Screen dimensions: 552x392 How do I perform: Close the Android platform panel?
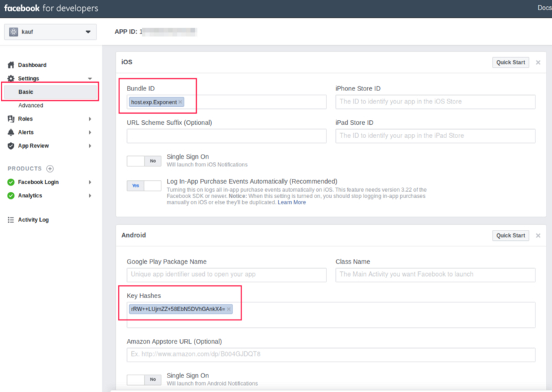pos(538,235)
